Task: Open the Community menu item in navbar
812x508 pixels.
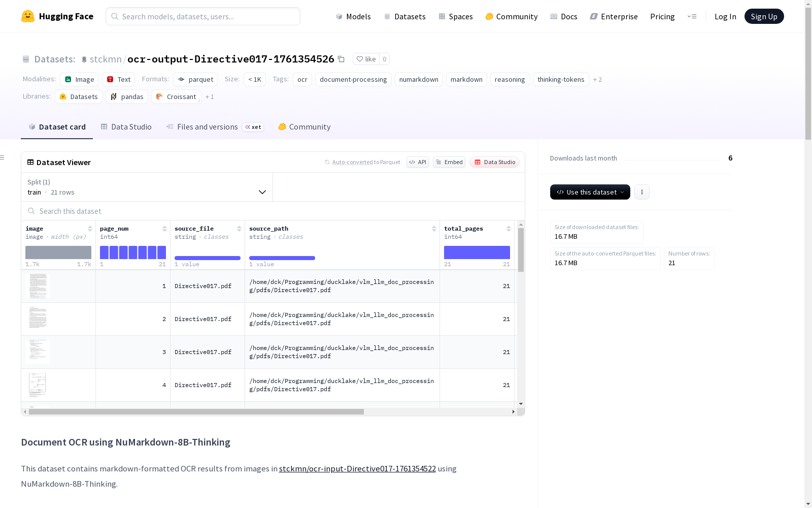Action: 512,16
